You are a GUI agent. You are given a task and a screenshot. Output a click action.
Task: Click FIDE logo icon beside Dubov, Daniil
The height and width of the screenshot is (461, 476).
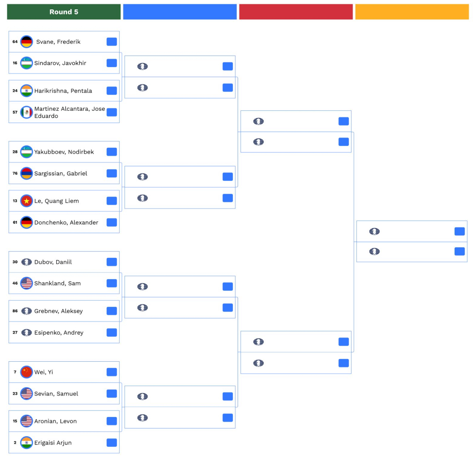tap(27, 262)
